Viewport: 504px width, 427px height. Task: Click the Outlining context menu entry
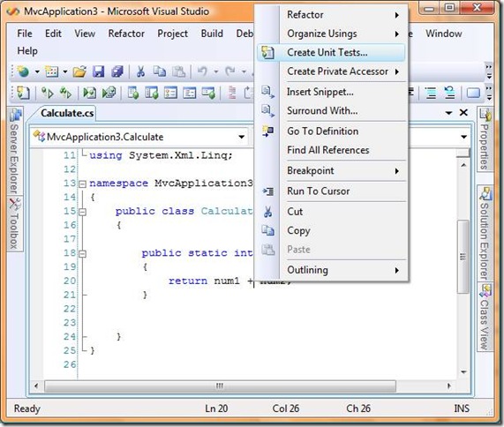pyautogui.click(x=331, y=270)
